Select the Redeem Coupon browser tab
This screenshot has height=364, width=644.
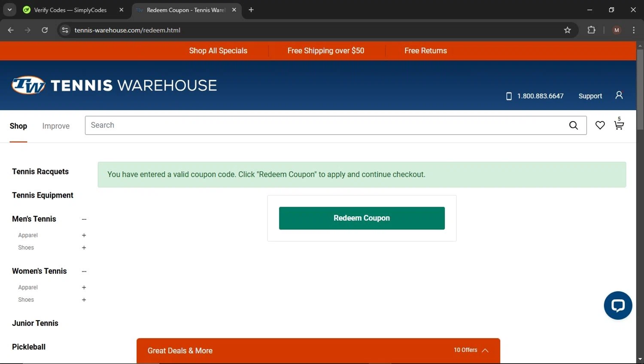coord(186,10)
